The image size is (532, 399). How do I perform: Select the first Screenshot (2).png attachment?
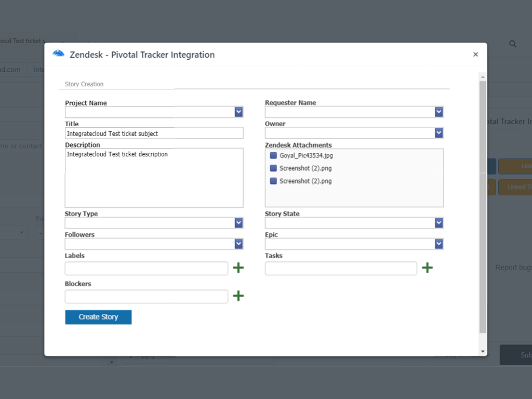coord(273,168)
